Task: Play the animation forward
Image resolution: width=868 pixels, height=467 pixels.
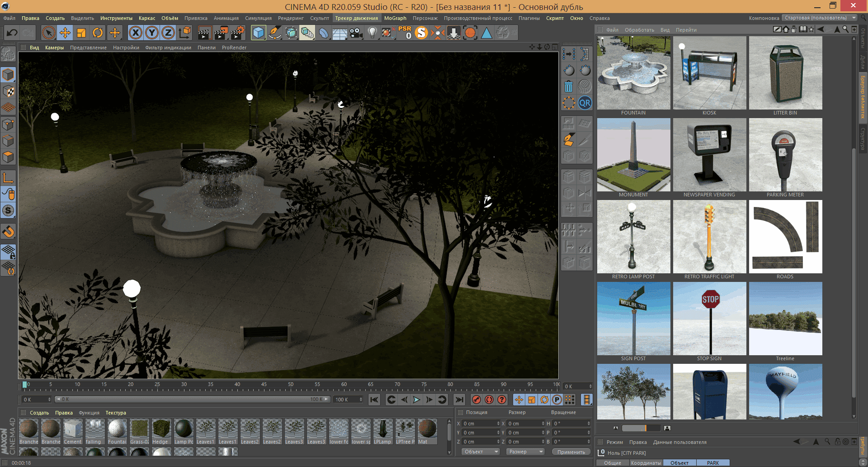Action: [416, 400]
